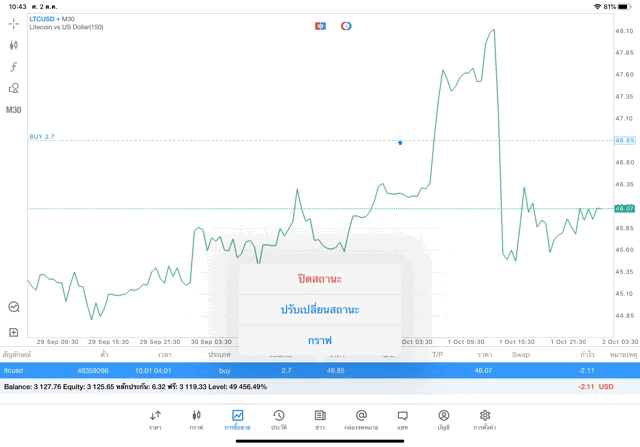Open the ราคา quotes tab
The width and height of the screenshot is (640, 447).
click(x=155, y=418)
